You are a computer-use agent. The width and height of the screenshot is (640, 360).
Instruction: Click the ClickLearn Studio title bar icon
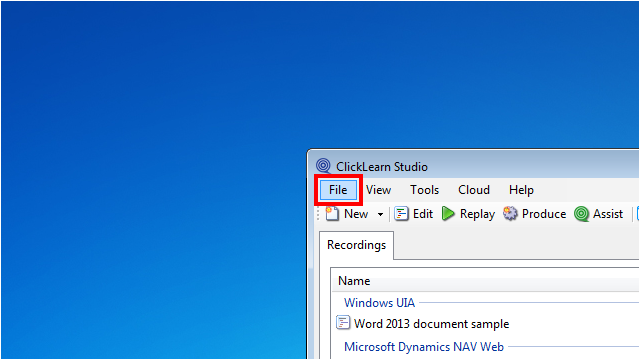point(323,166)
